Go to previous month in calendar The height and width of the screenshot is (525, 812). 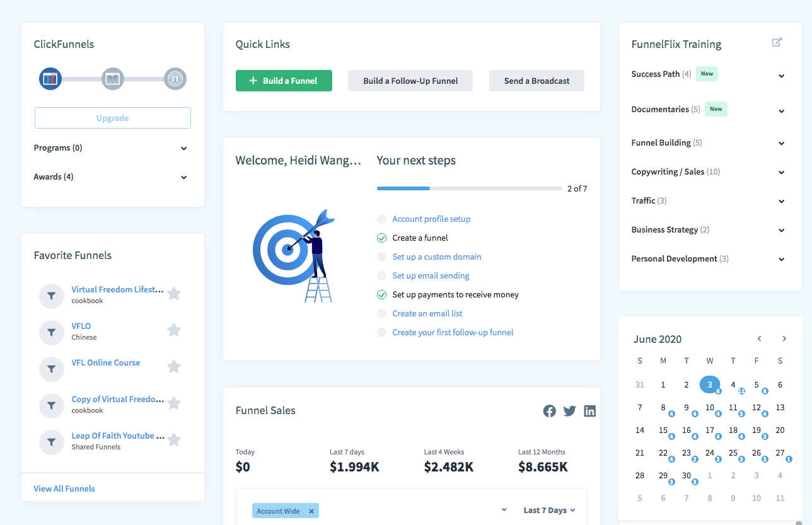pos(760,339)
